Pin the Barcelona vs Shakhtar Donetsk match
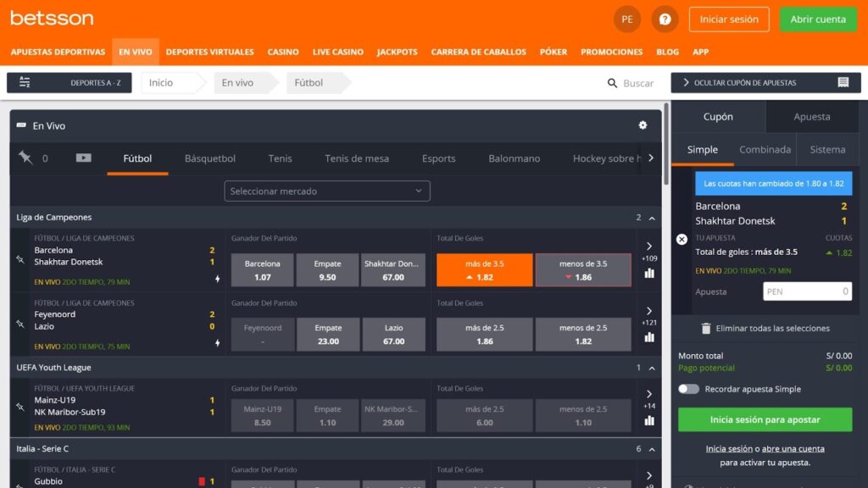The width and height of the screenshot is (868, 488). [20, 259]
